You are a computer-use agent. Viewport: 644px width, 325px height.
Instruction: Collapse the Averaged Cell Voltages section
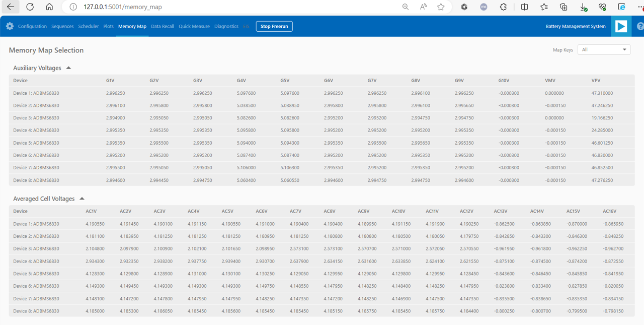[x=82, y=198]
